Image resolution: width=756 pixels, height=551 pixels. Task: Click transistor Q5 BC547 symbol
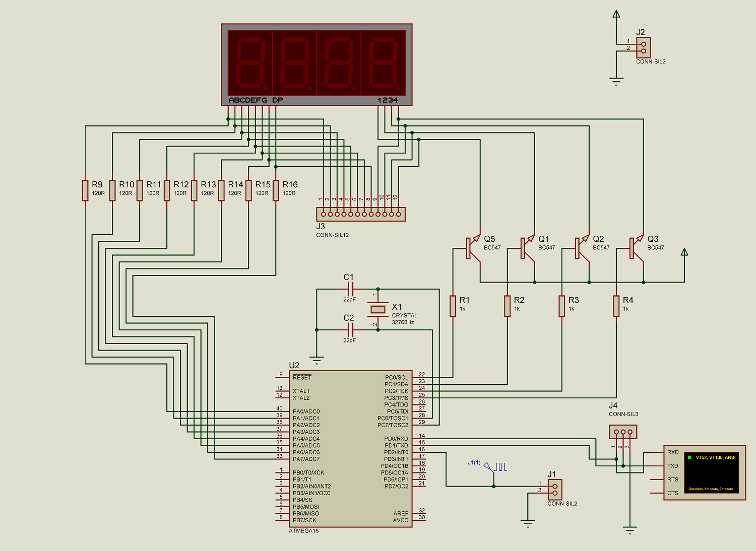[x=473, y=248]
